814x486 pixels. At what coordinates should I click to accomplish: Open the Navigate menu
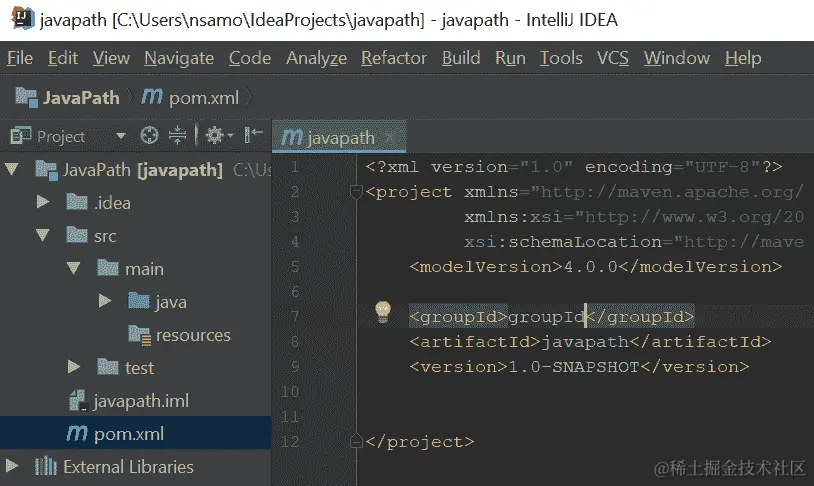(179, 58)
